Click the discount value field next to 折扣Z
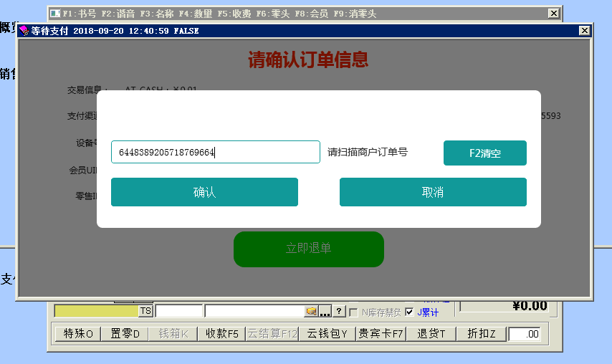This screenshot has height=364, width=612. point(525,334)
